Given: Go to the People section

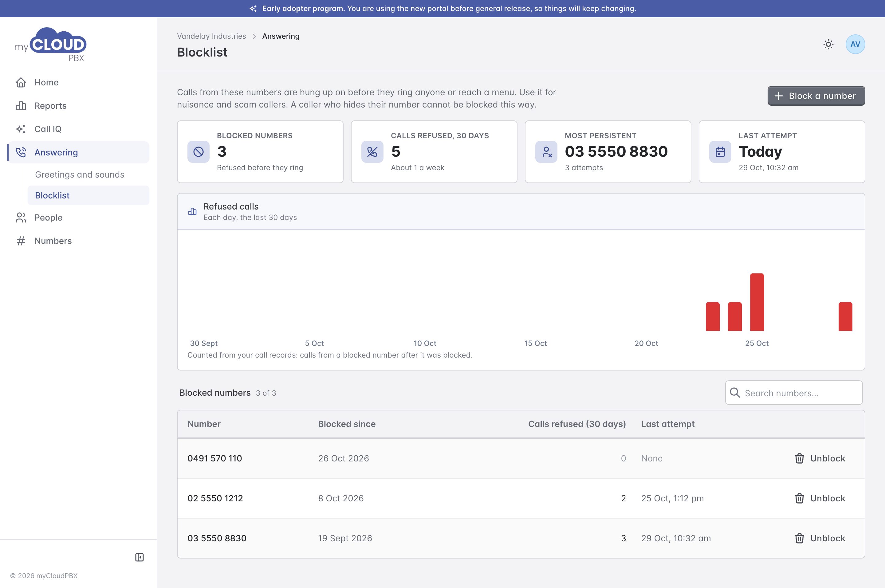Looking at the screenshot, I should [78, 218].
